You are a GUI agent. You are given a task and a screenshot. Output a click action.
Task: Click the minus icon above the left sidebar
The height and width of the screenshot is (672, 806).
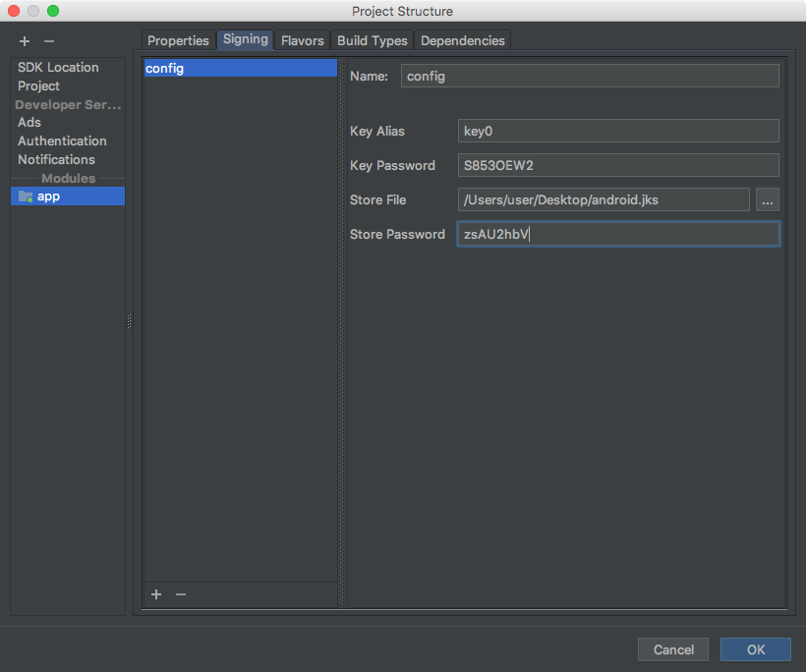[52, 41]
